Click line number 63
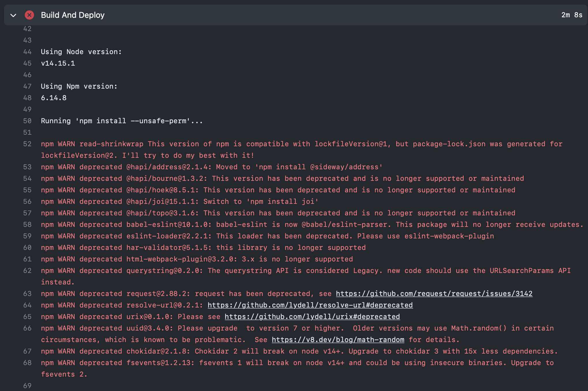The height and width of the screenshot is (391, 588). [x=27, y=294]
